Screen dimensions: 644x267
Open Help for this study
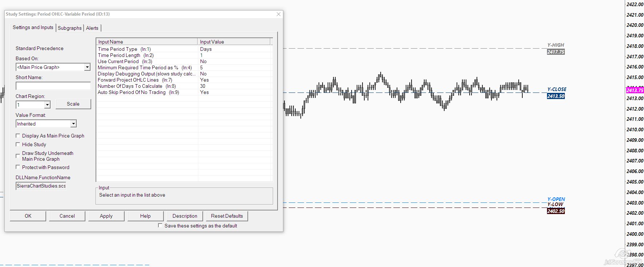tap(145, 216)
